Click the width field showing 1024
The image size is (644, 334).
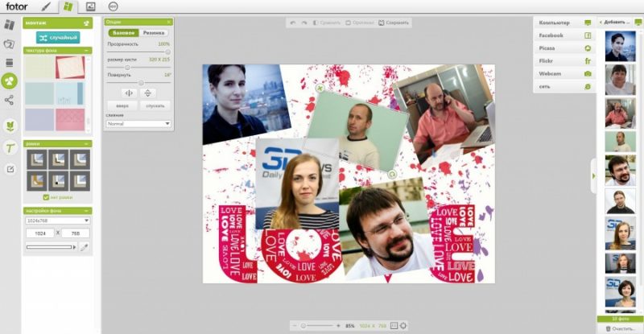39,233
